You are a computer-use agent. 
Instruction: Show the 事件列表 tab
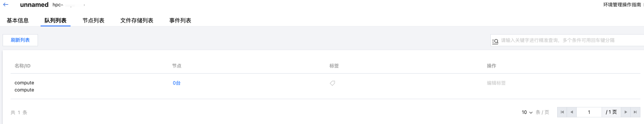180,20
